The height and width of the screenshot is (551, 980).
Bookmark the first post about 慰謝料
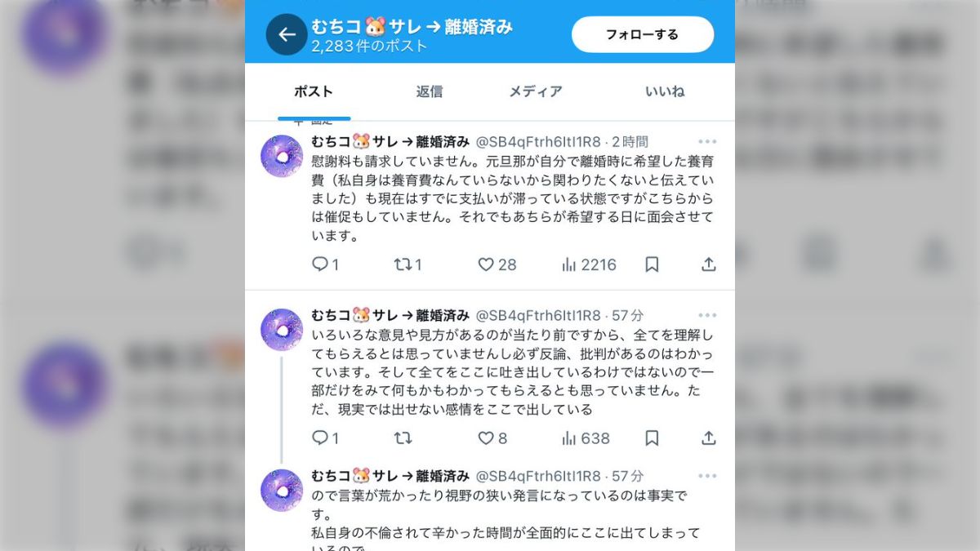(652, 264)
